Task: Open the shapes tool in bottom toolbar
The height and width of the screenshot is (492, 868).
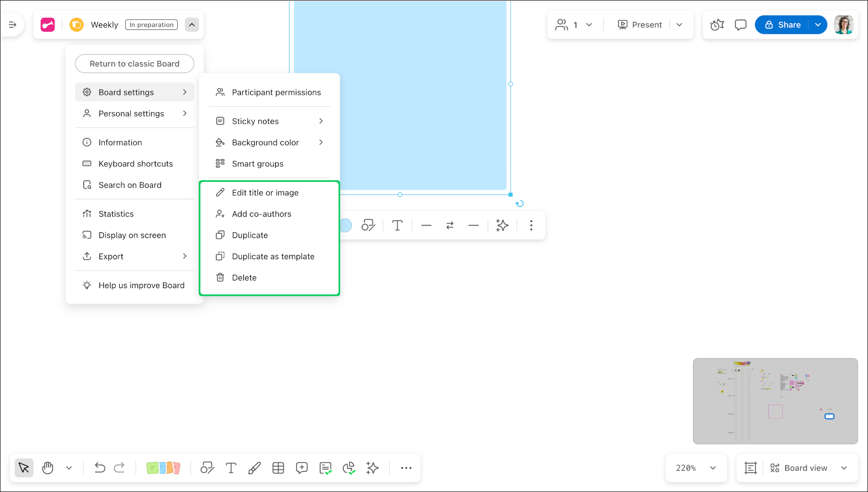Action: 207,468
